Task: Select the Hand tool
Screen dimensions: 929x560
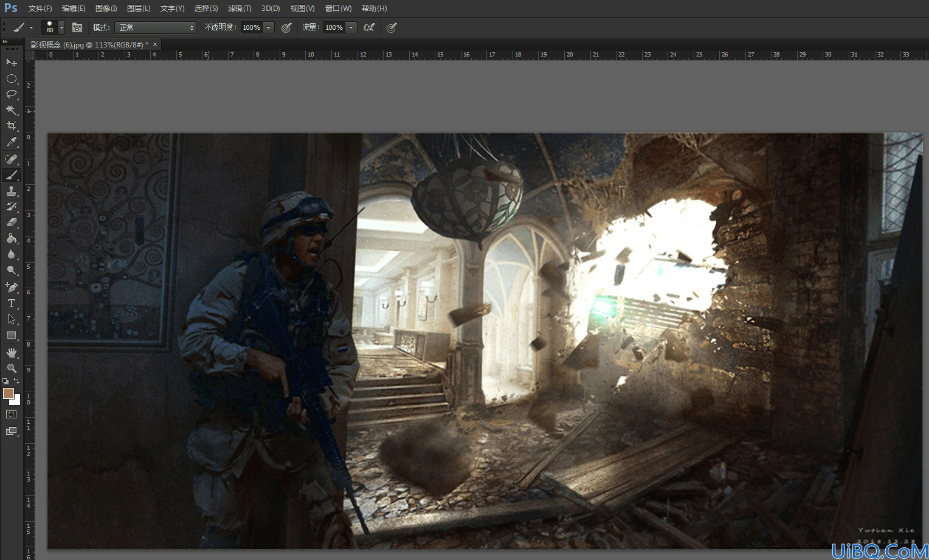Action: pos(12,352)
